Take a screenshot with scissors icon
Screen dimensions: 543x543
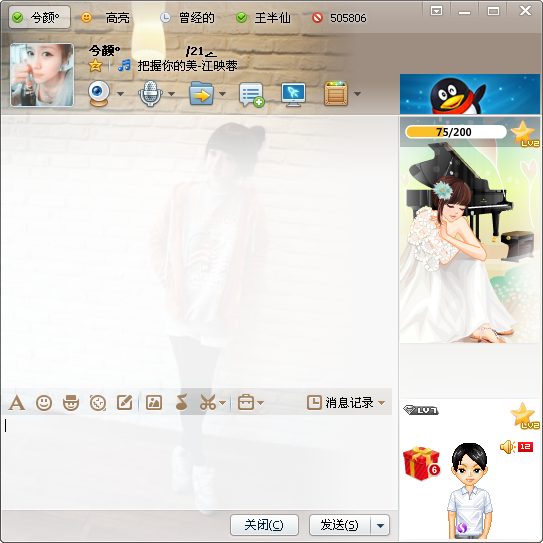click(208, 403)
